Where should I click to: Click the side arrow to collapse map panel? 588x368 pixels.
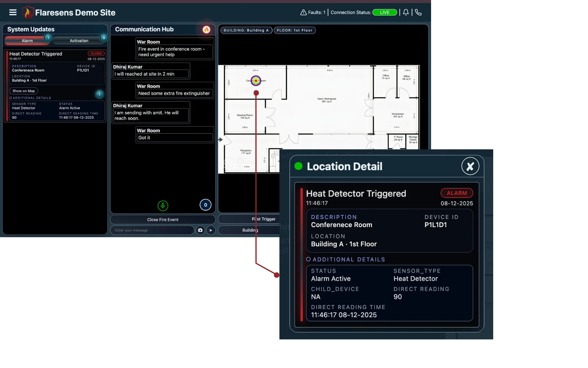coord(221,139)
